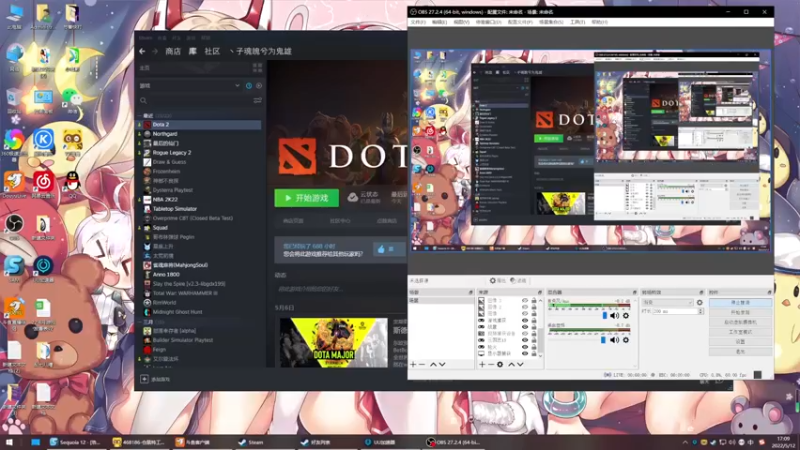Viewport: 800px width, 450px height.
Task: Open the 帮助(H) menu in OBS
Action: [x=599, y=22]
